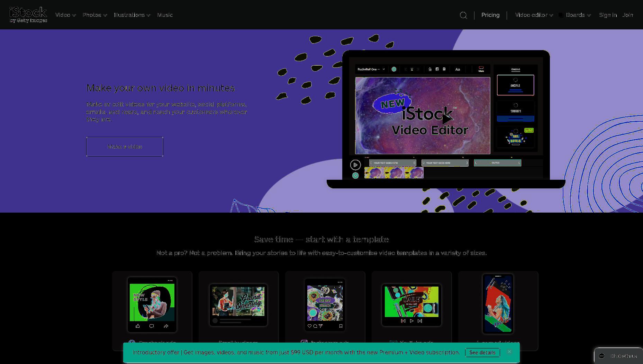
Task: Click heart icon on Instagram template
Action: point(309,326)
